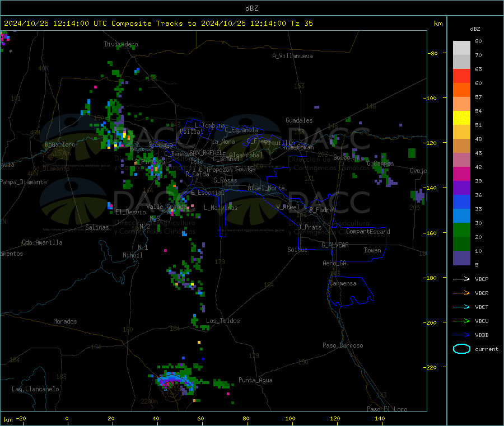Click the -100 tick on vertical axis

[x=430, y=98]
